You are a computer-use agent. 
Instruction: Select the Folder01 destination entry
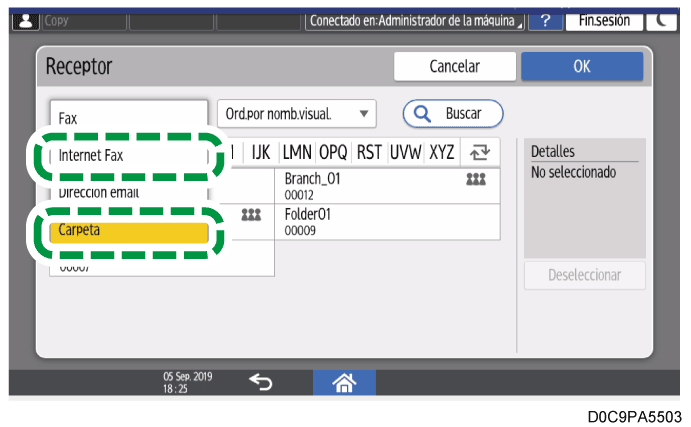pyautogui.click(x=388, y=222)
